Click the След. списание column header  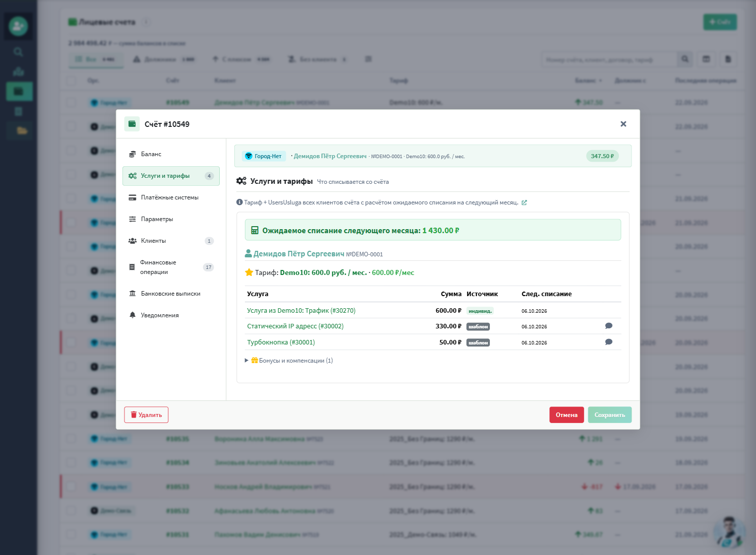pos(546,294)
